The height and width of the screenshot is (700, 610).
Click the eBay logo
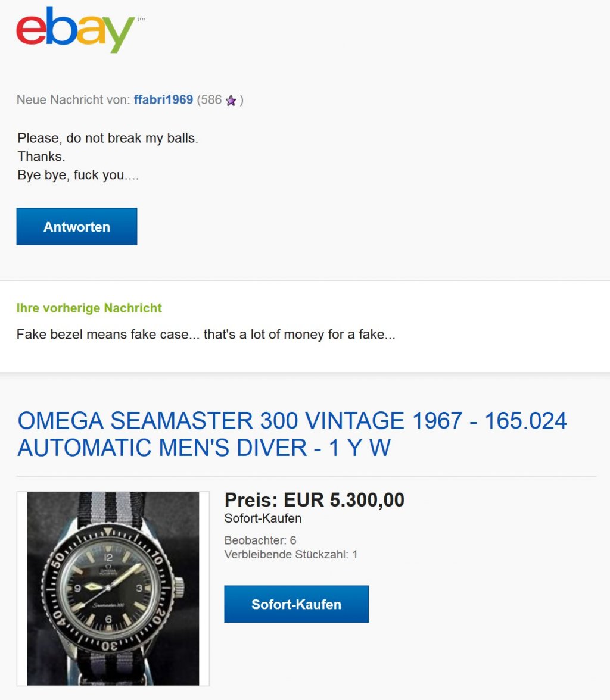tap(76, 30)
